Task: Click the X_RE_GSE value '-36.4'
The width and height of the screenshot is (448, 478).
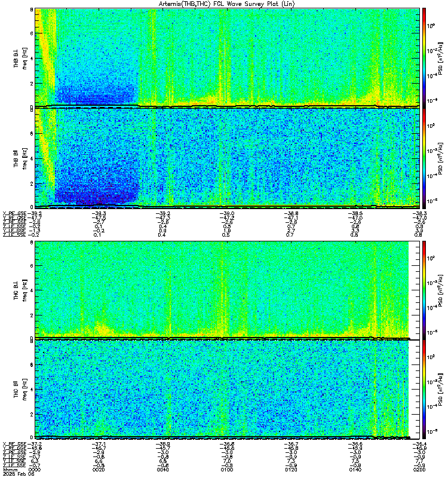Action: tap(419, 444)
